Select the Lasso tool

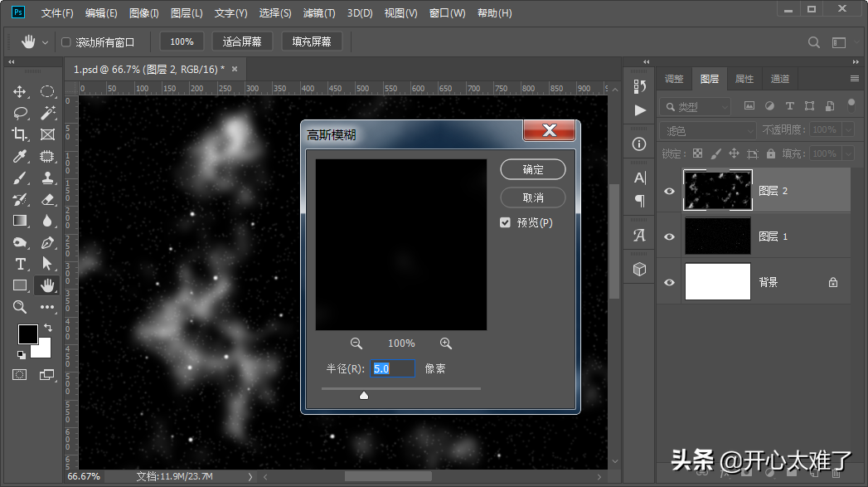(x=20, y=114)
